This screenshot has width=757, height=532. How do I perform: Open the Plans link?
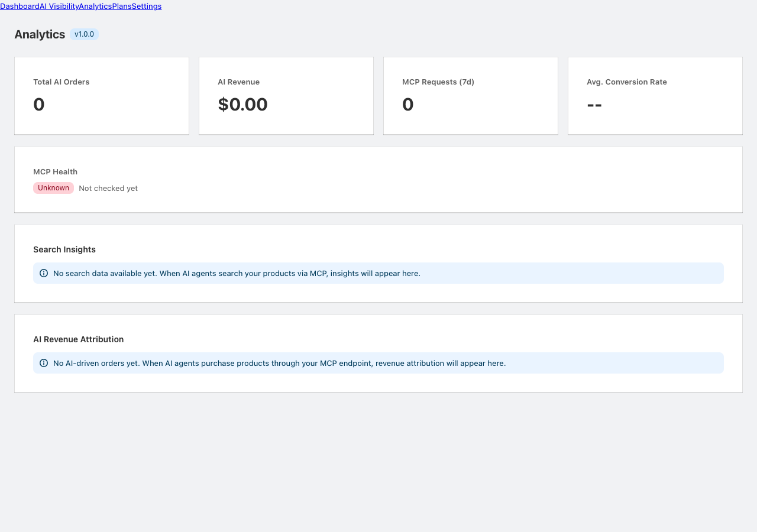pyautogui.click(x=122, y=6)
